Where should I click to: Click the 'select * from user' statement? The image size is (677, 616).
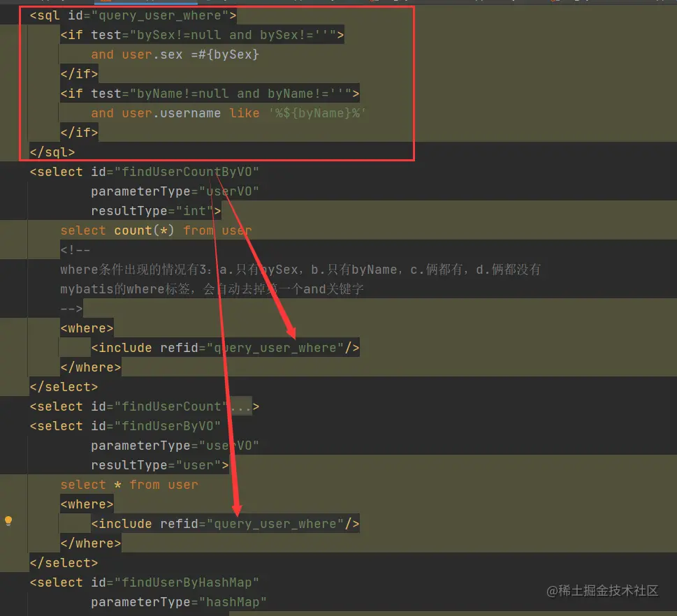[x=129, y=485]
